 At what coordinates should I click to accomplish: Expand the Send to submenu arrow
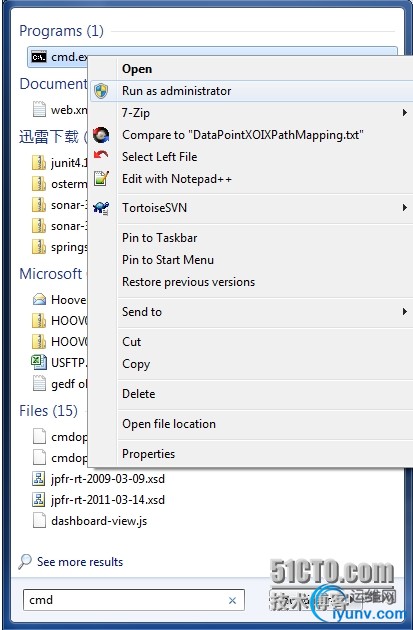coord(405,311)
